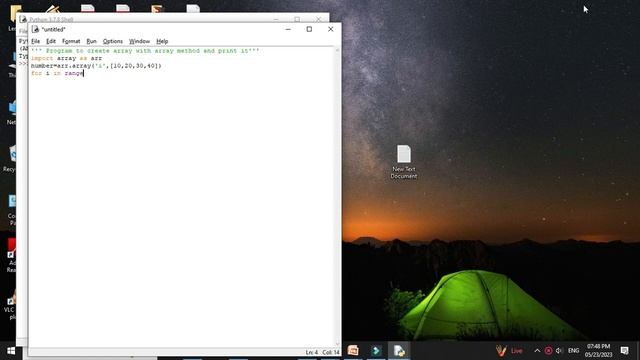Maximize the Python Shell window
Screen dimensions: 640x360
point(297,19)
